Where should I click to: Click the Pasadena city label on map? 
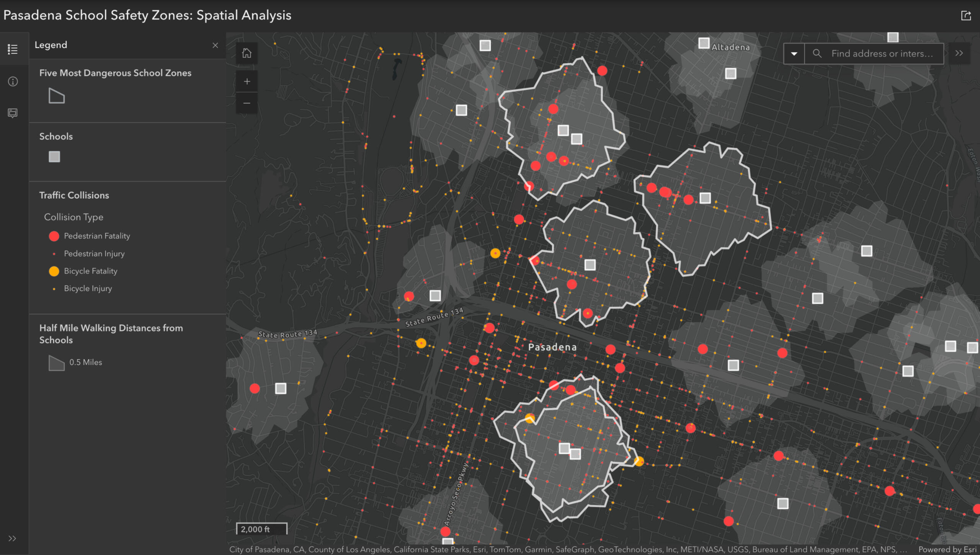pyautogui.click(x=552, y=347)
